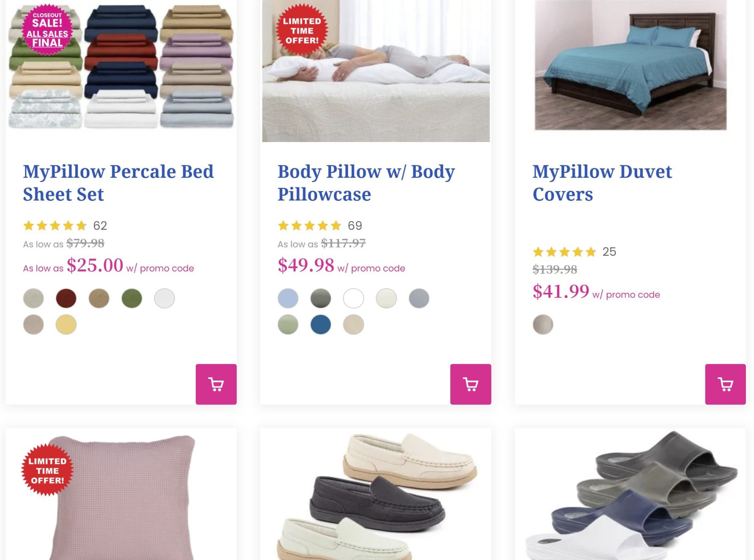
Task: Select dark red sheet set color swatch
Action: (66, 298)
